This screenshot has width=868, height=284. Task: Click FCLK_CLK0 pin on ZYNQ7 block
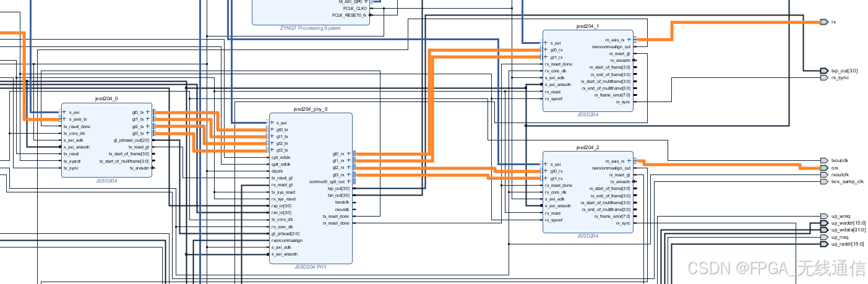[x=355, y=9]
